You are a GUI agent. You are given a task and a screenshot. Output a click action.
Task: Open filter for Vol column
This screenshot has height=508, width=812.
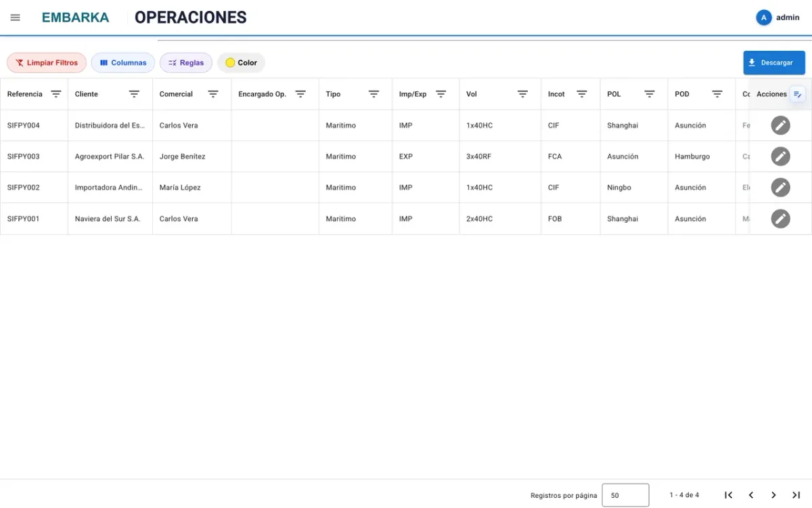click(x=522, y=94)
